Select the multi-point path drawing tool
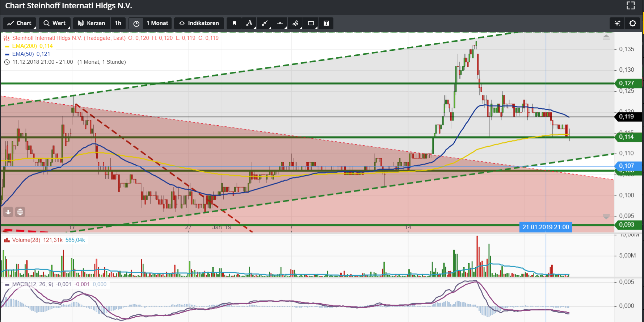Image resolution: width=644 pixels, height=322 pixels. [249, 23]
